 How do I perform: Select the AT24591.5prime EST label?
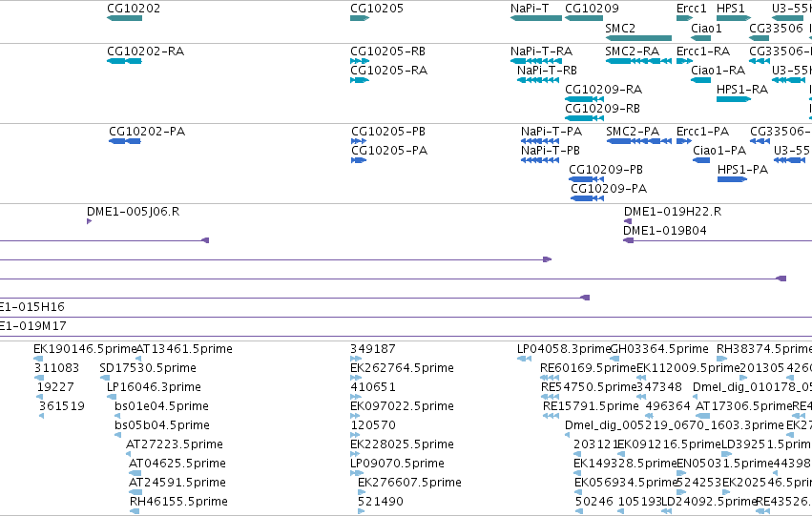click(177, 483)
